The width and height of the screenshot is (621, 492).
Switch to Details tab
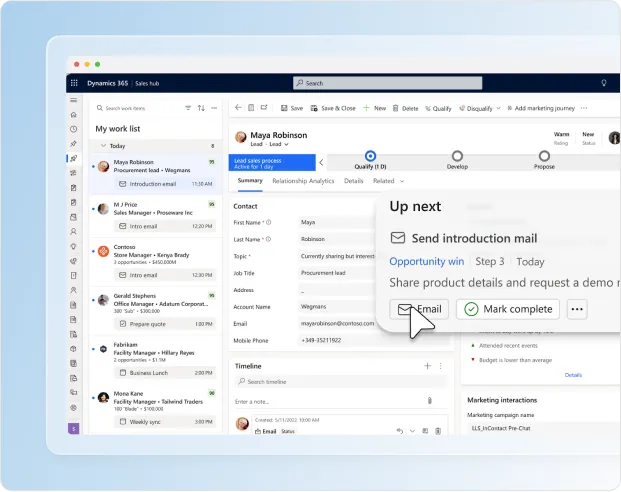coord(353,181)
